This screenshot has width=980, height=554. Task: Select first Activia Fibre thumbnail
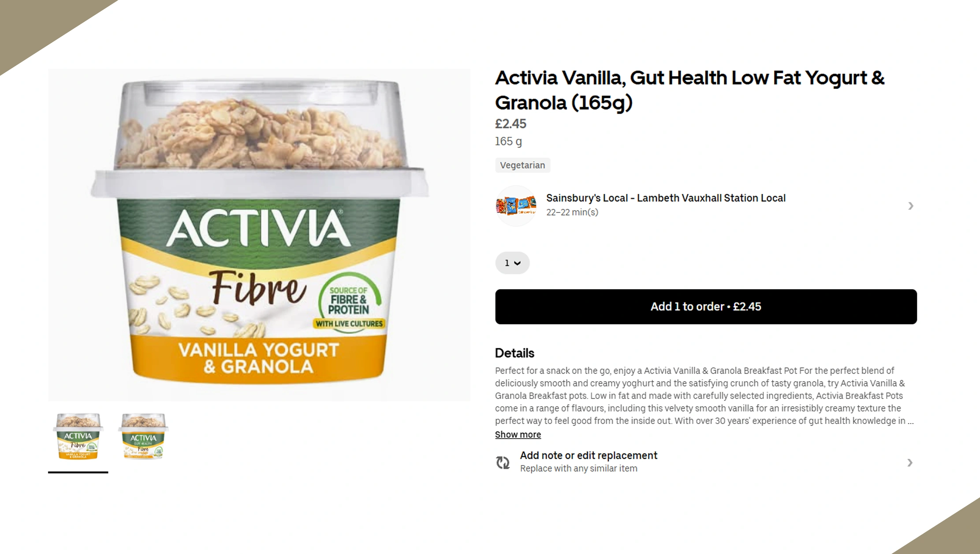[x=78, y=437]
